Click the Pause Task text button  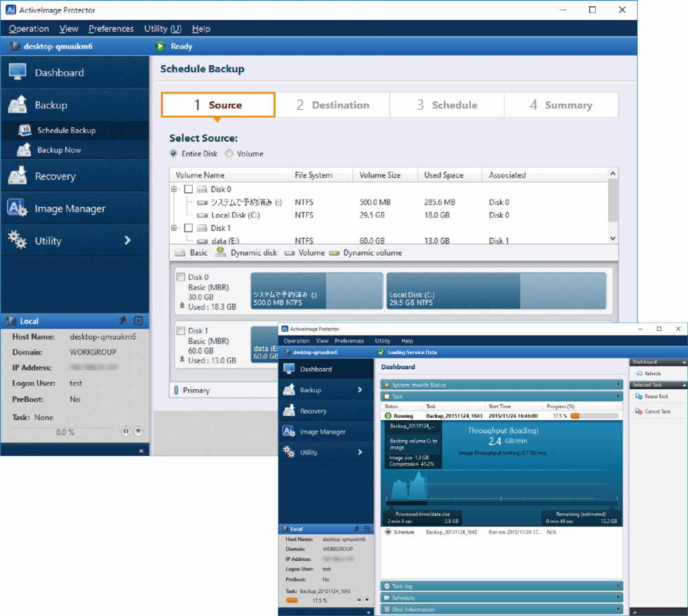[656, 397]
